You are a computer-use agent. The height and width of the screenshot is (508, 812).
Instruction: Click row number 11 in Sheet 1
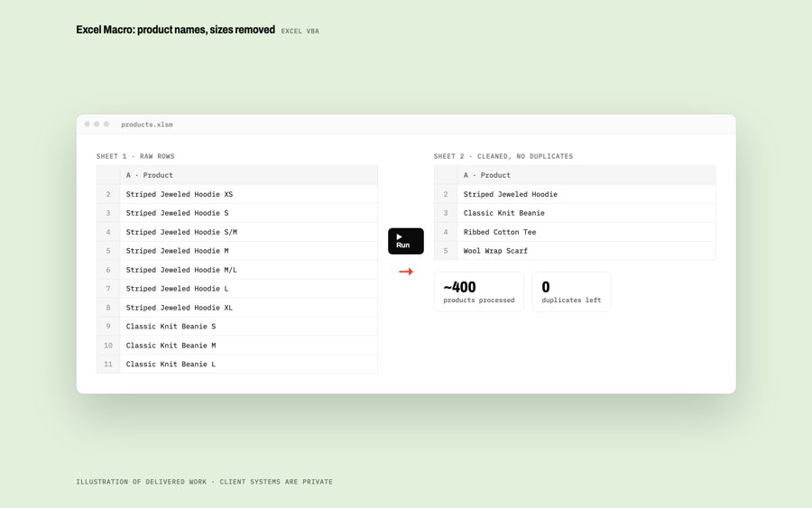108,364
